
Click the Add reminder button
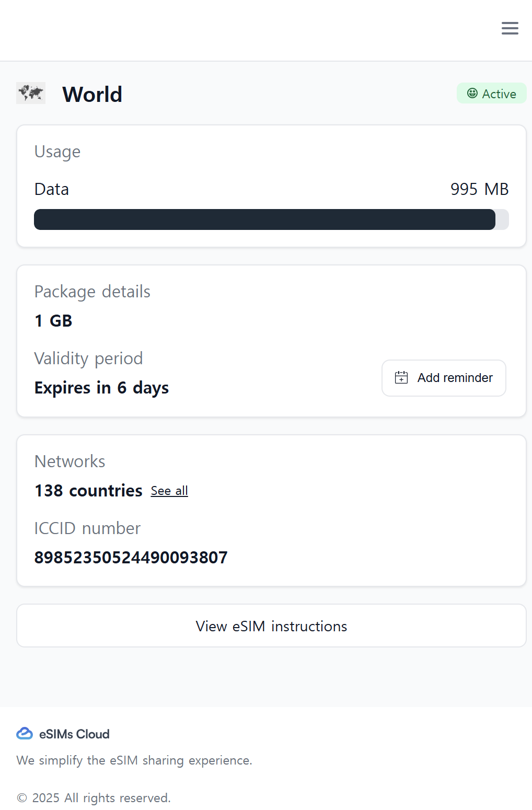(444, 378)
